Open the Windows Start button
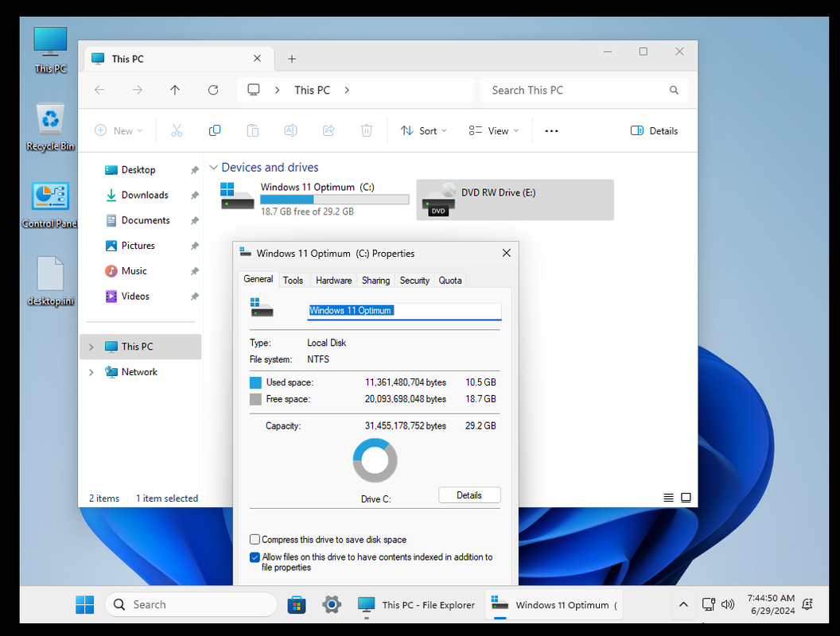The height and width of the screenshot is (636, 840). pos(84,604)
